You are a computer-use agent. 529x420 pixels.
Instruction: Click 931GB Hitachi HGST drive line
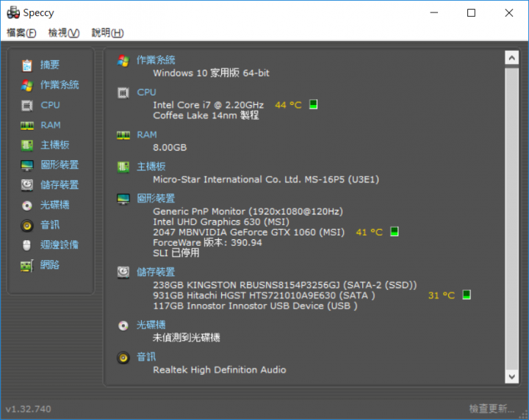coord(264,296)
